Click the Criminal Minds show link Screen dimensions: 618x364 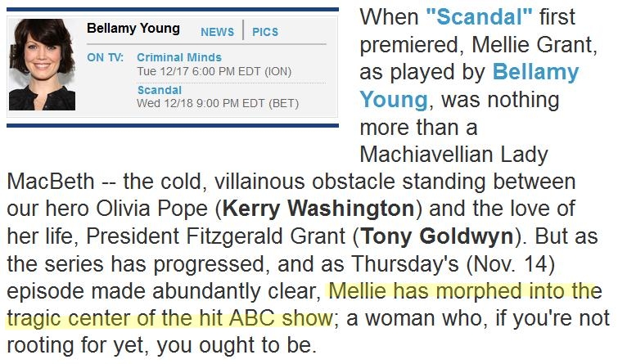tap(179, 58)
